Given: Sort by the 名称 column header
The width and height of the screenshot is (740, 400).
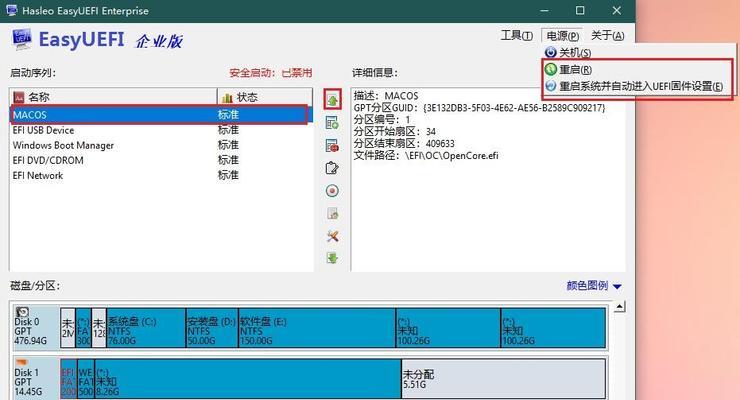Looking at the screenshot, I should tap(113, 97).
